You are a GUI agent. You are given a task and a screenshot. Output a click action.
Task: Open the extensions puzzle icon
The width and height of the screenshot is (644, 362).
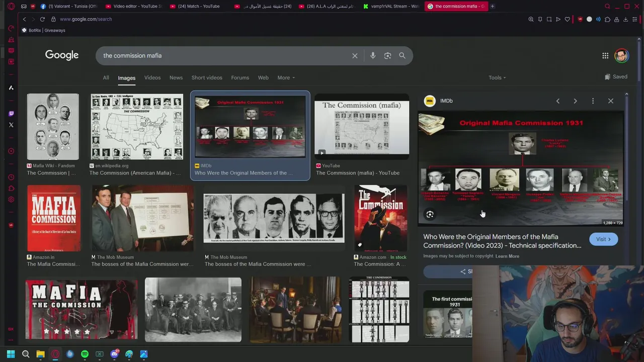pos(607,19)
